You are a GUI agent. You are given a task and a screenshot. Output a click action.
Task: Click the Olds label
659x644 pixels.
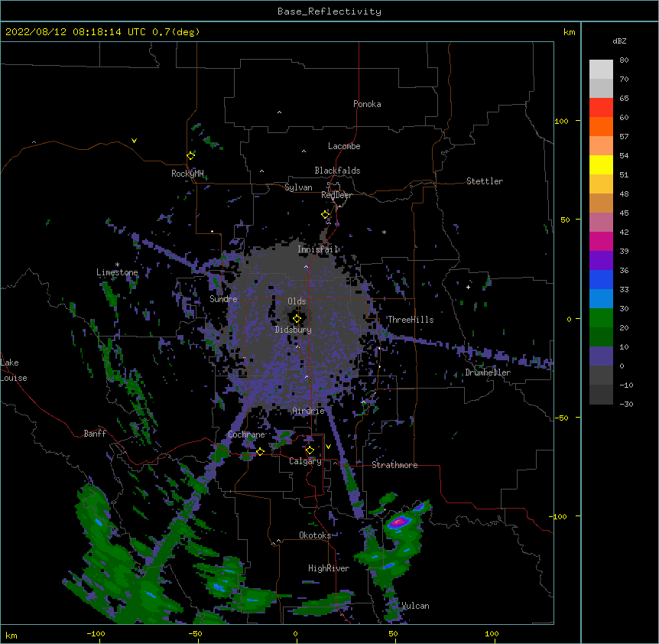297,301
